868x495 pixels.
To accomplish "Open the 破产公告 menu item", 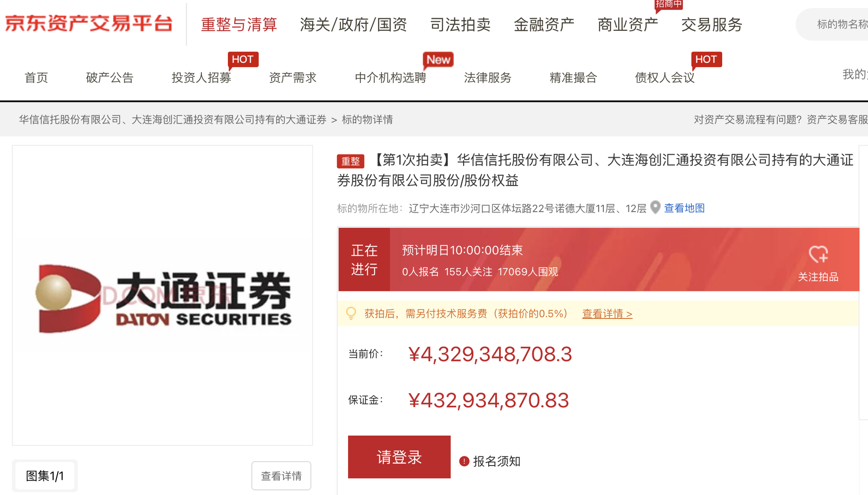I will pos(110,78).
